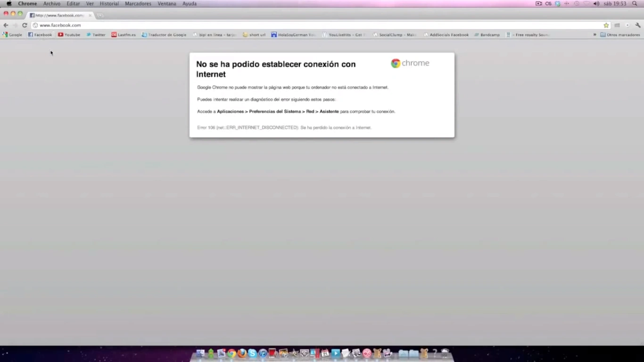Open the Bandcamp bookmark
This screenshot has height=362, width=644.
pos(487,34)
